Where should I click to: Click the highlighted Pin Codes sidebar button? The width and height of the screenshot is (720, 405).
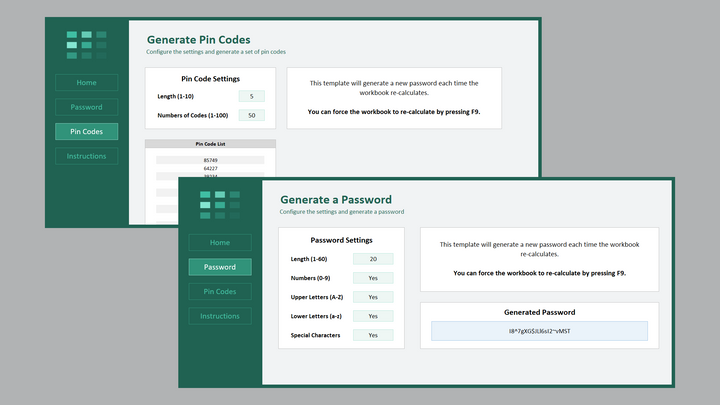pos(86,131)
